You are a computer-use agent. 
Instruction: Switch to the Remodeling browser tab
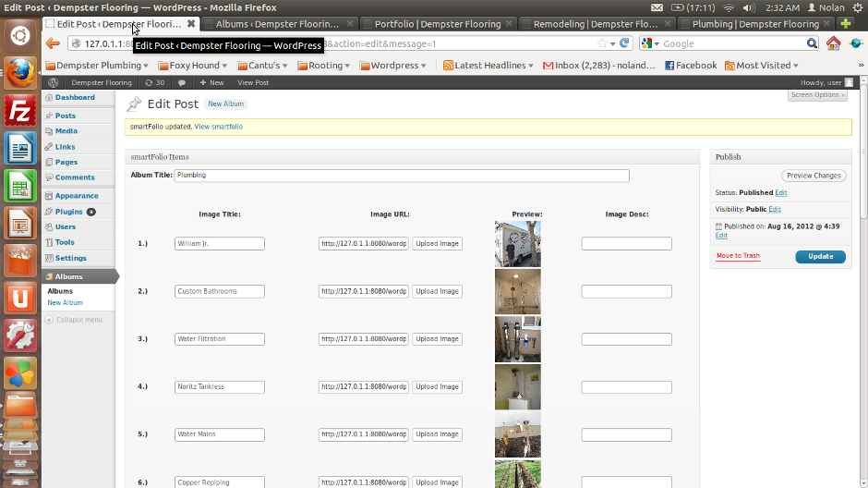coord(596,24)
